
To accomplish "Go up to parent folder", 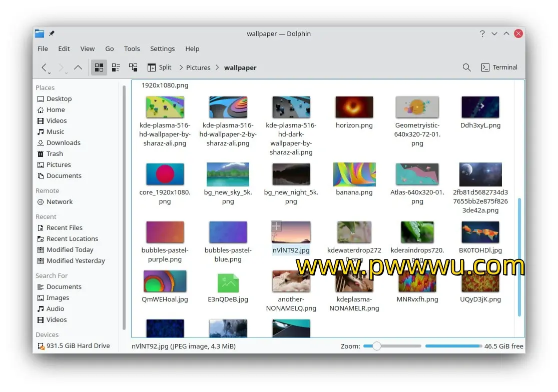I will [78, 67].
